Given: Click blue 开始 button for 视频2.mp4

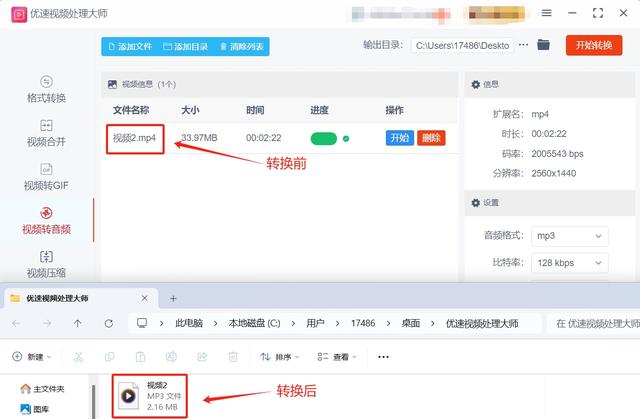Looking at the screenshot, I should pos(400,138).
